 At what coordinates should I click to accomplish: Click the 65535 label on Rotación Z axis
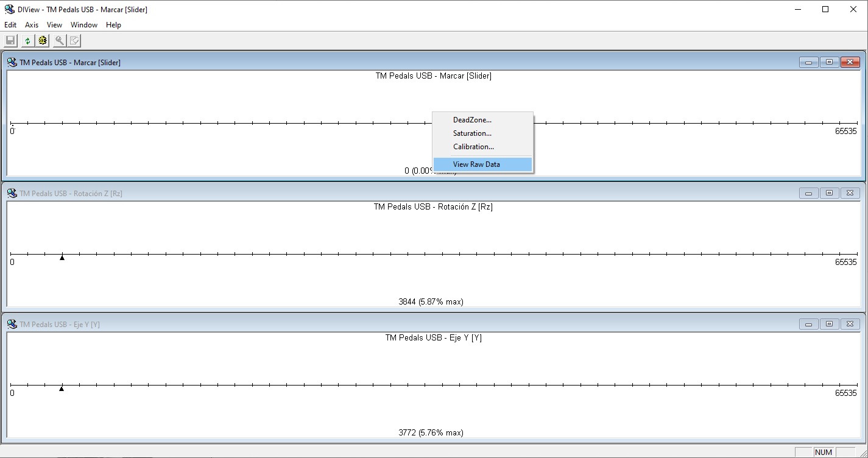[845, 262]
